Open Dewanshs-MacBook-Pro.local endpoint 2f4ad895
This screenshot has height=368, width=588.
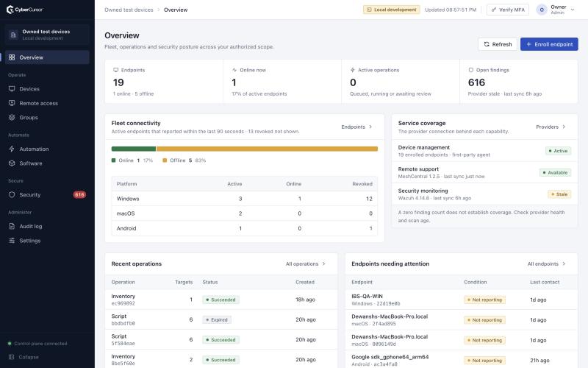pos(462,320)
